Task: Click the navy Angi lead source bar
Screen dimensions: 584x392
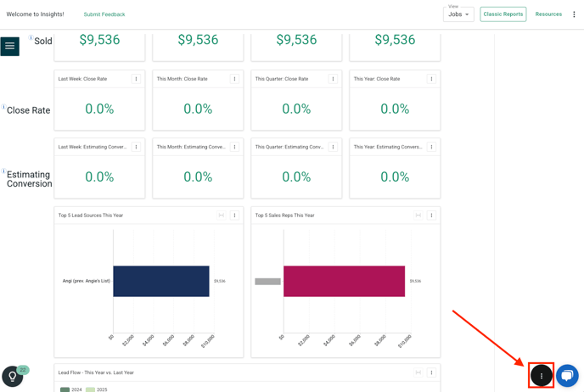Action: pyautogui.click(x=161, y=281)
